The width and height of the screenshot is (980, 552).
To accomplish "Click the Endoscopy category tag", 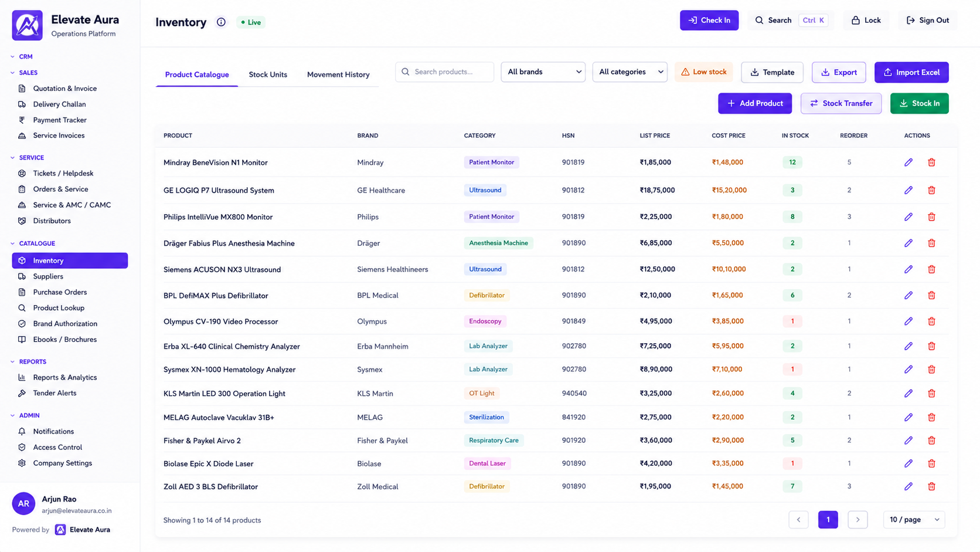I will point(485,321).
